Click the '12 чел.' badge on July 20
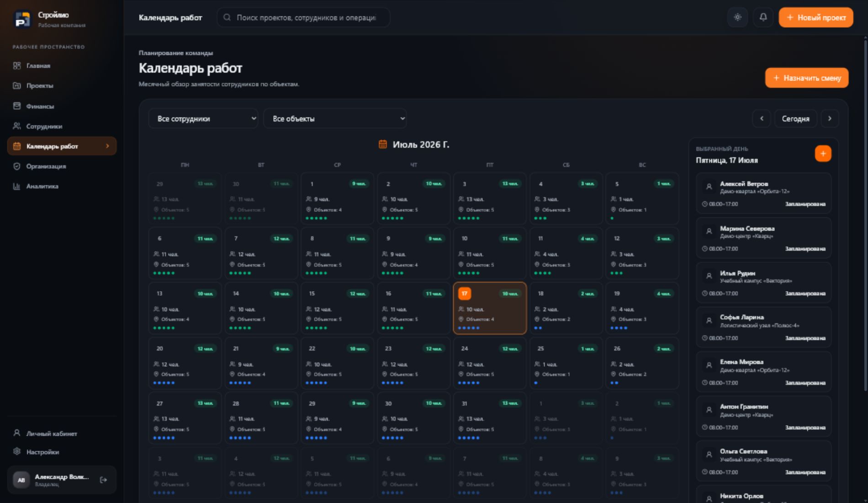The height and width of the screenshot is (503, 868). coord(205,349)
